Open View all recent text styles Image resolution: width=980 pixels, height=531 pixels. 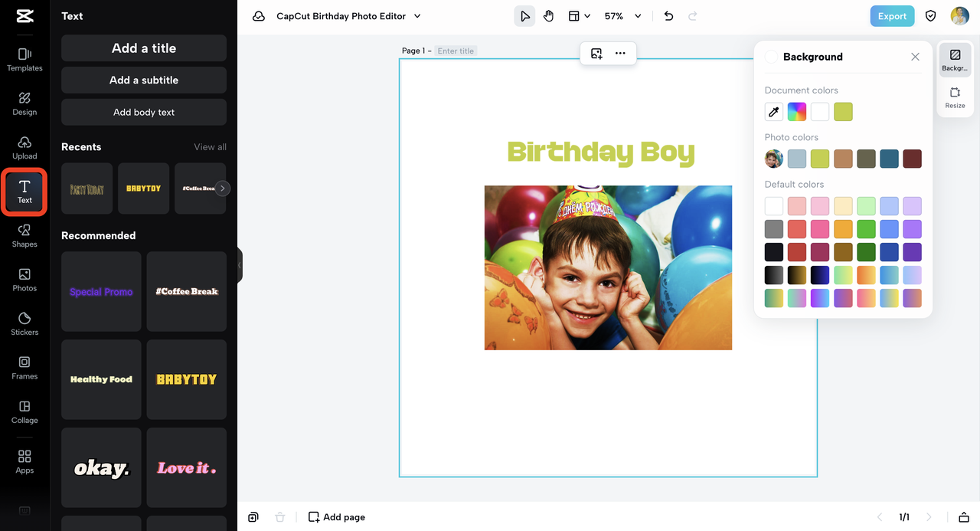point(210,147)
